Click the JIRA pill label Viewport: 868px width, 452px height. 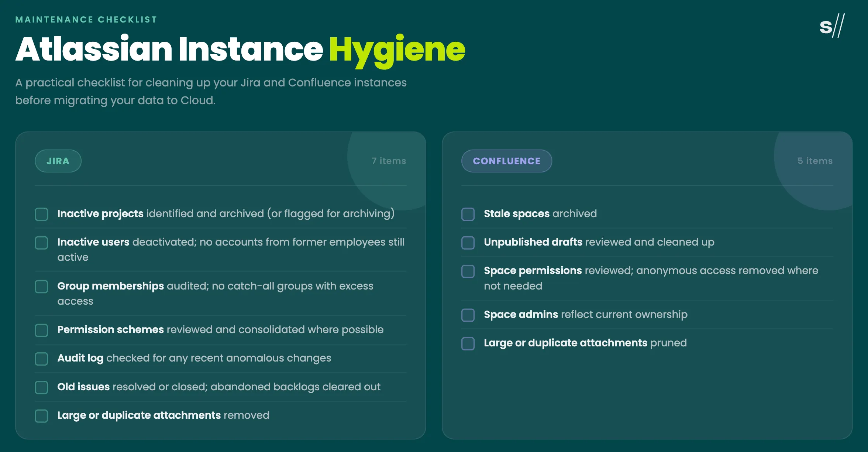pos(58,161)
